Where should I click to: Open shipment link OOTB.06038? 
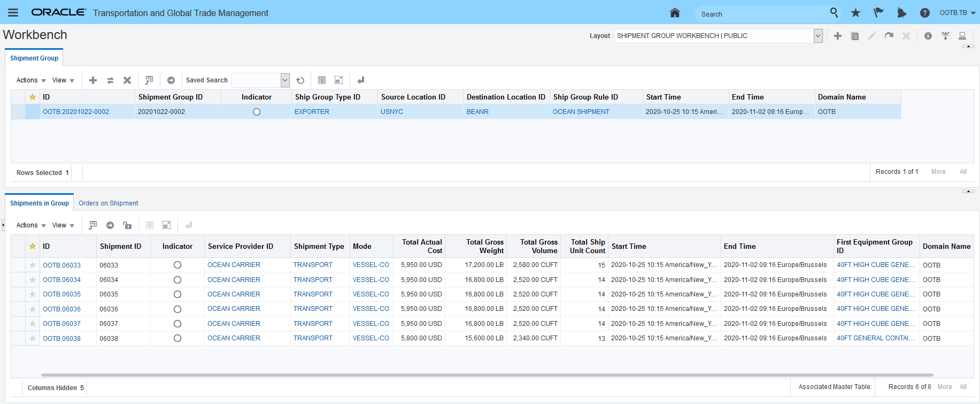(x=61, y=338)
